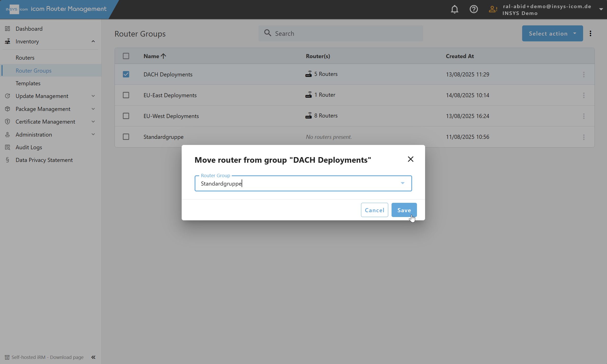This screenshot has width=607, height=364.
Task: Expand Update Management
Action: tap(93, 96)
